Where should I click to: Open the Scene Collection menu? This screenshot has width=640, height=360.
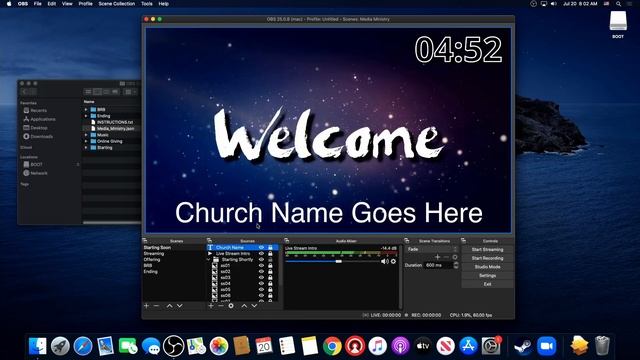(116, 4)
